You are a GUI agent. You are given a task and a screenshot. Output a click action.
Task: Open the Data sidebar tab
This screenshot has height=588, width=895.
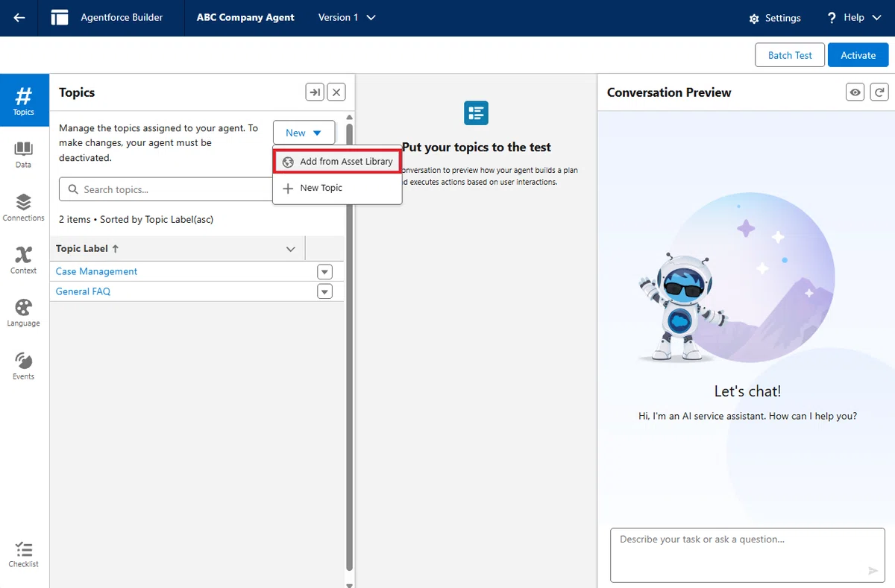[x=24, y=154]
